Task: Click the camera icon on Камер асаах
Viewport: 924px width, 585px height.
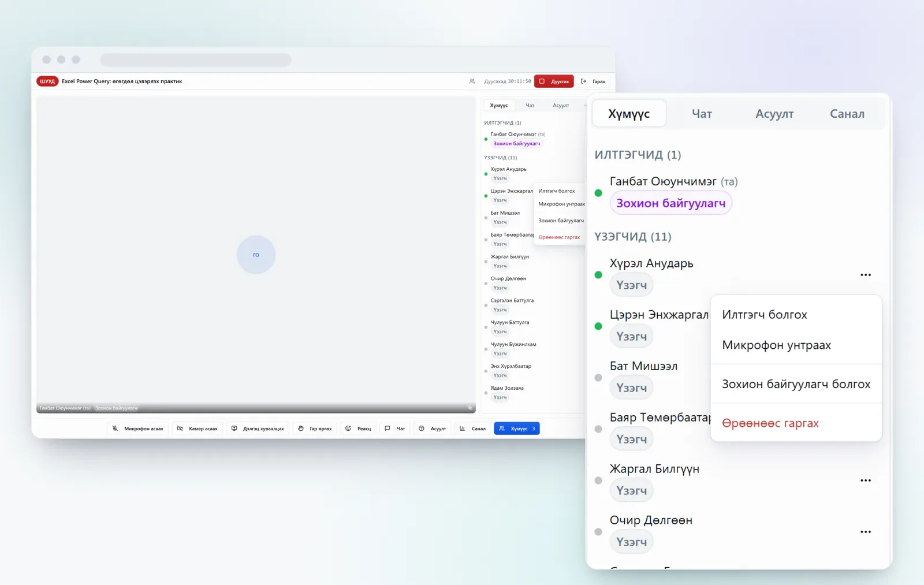Action: [x=180, y=428]
